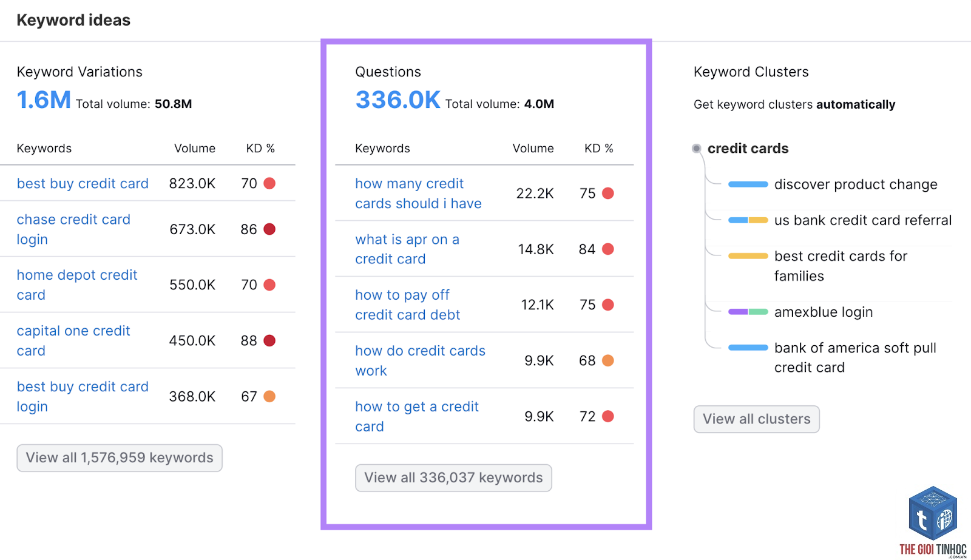This screenshot has height=560, width=971.
Task: Open 'how to pay off credit card debt'
Action: 407,305
